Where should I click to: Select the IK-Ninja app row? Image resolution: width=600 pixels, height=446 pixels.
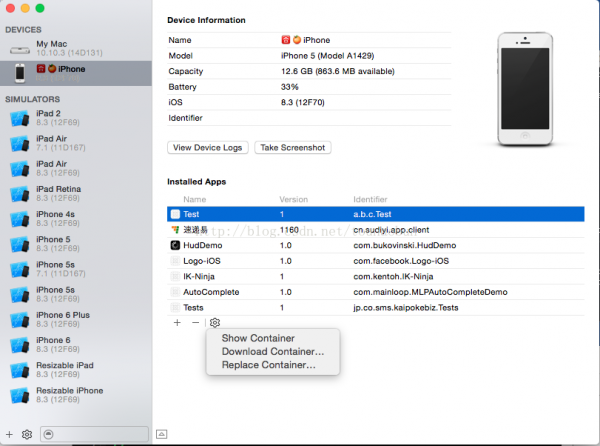(376, 277)
